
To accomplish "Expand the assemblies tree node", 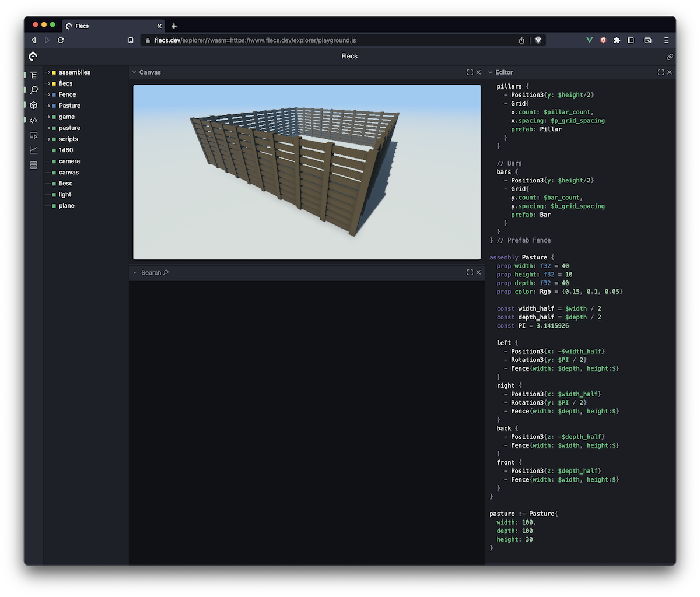I will tap(49, 72).
